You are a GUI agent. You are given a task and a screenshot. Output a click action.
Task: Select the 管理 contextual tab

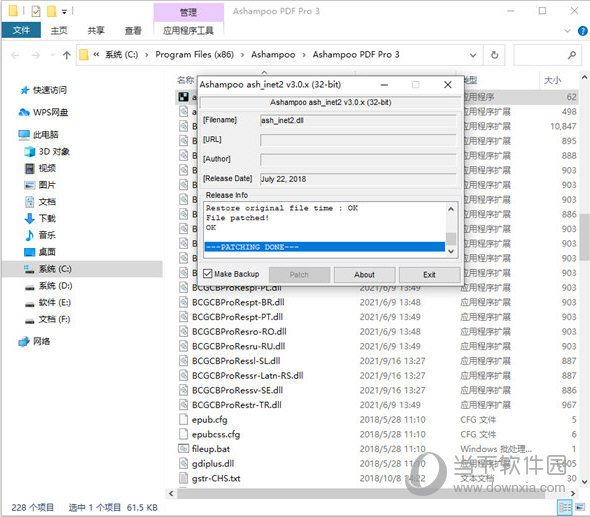pos(188,12)
